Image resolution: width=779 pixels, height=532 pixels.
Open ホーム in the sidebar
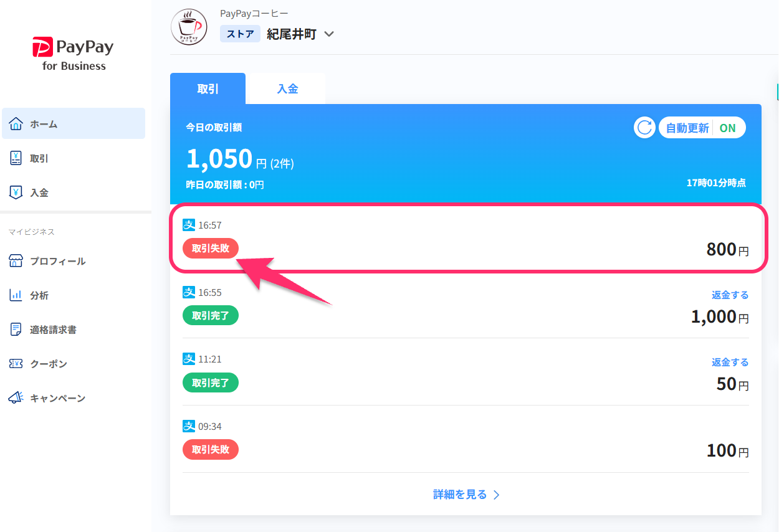[74, 123]
